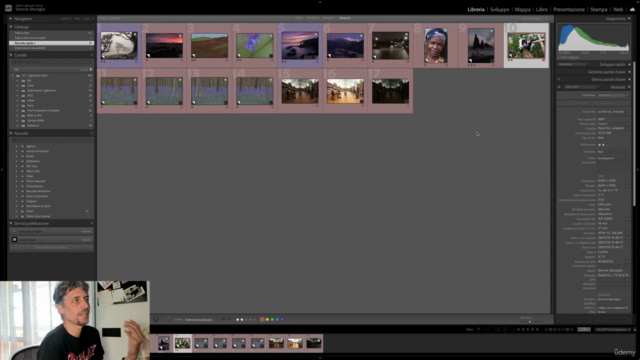Image resolution: width=640 pixels, height=360 pixels.
Task: Switch to the Mappa module
Action: [522, 9]
